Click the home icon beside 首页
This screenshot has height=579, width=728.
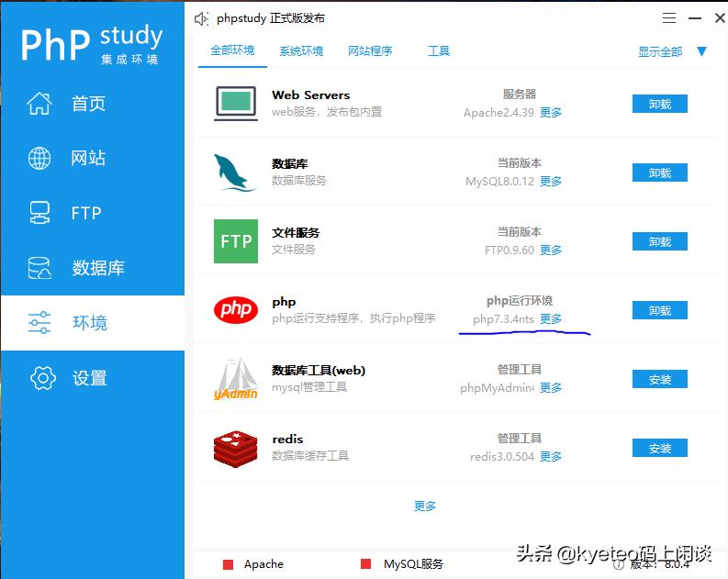pyautogui.click(x=39, y=103)
